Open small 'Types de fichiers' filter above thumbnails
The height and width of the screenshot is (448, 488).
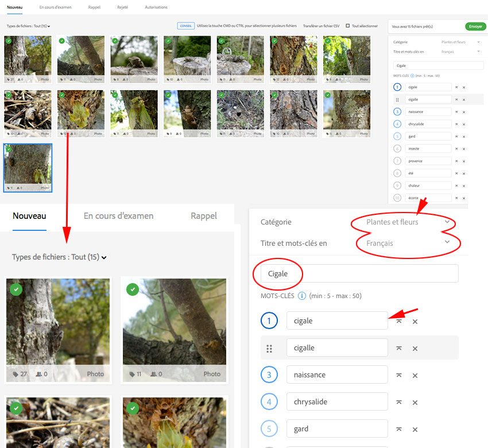click(28, 26)
